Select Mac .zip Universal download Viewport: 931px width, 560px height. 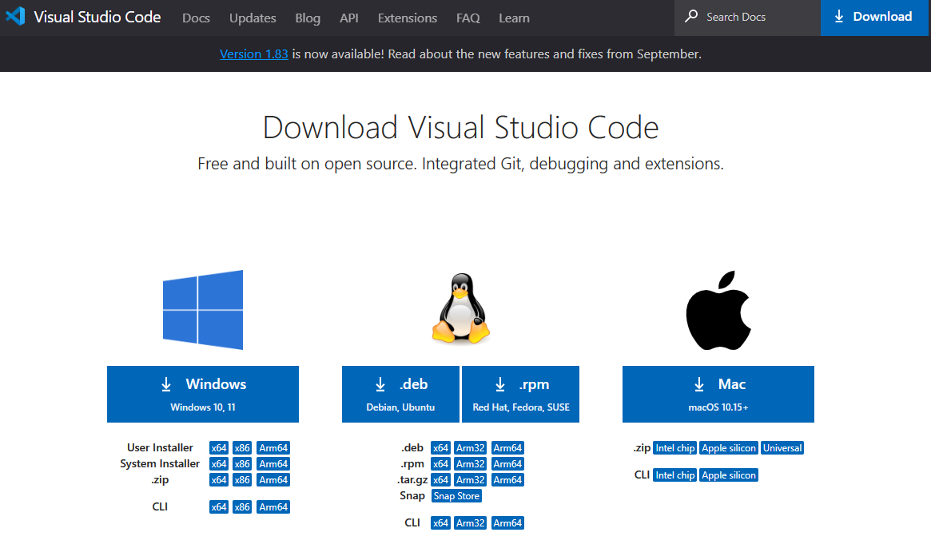782,448
